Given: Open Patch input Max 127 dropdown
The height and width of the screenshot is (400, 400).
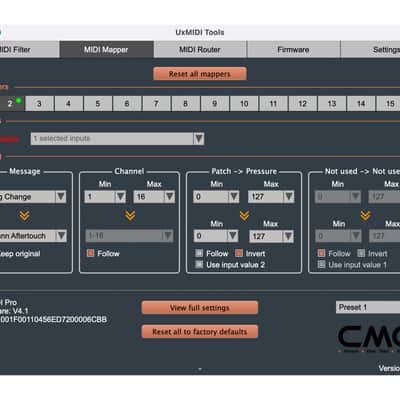Looking at the screenshot, I should click(271, 197).
